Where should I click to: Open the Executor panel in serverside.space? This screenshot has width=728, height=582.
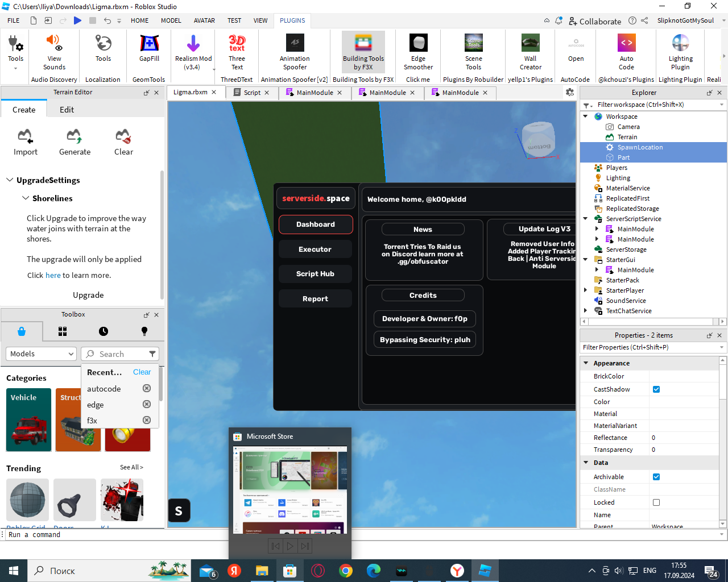pyautogui.click(x=315, y=249)
